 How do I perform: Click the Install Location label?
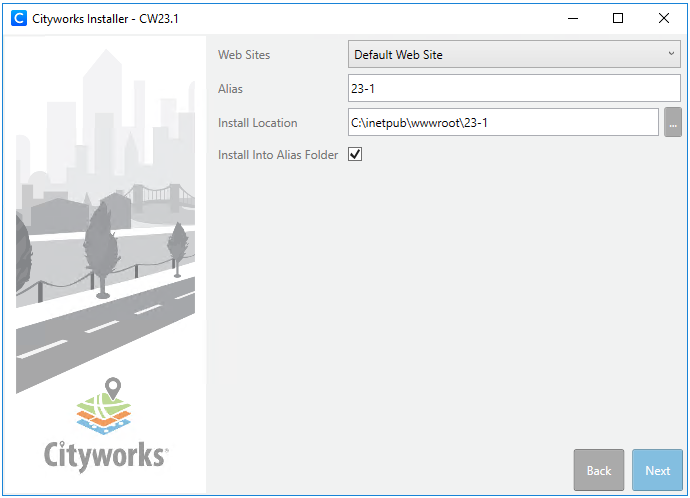coord(257,123)
